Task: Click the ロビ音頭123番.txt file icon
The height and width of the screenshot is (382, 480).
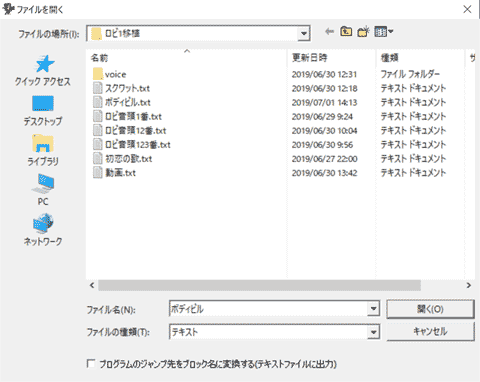Action: click(98, 144)
